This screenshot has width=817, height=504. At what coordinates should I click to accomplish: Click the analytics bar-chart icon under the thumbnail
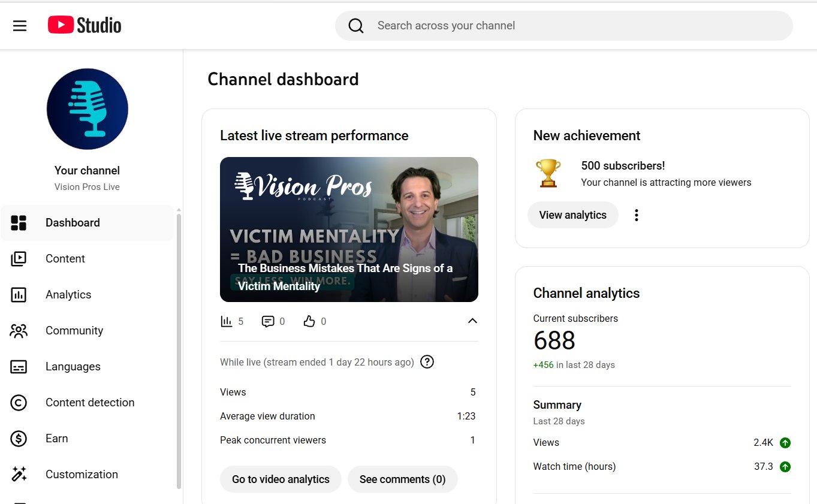coord(228,321)
